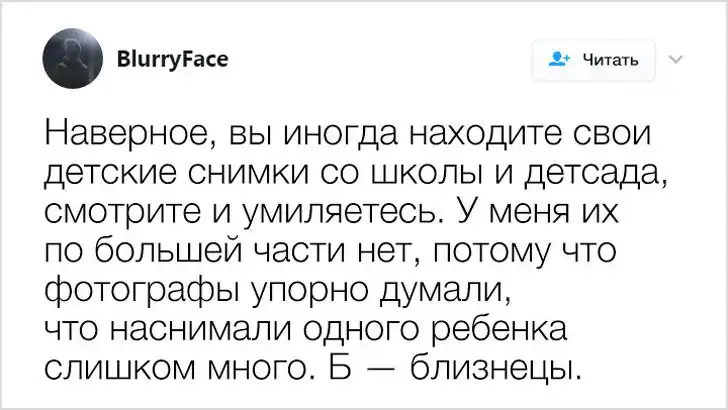Click the BlurryFace profile avatar

coord(72,60)
